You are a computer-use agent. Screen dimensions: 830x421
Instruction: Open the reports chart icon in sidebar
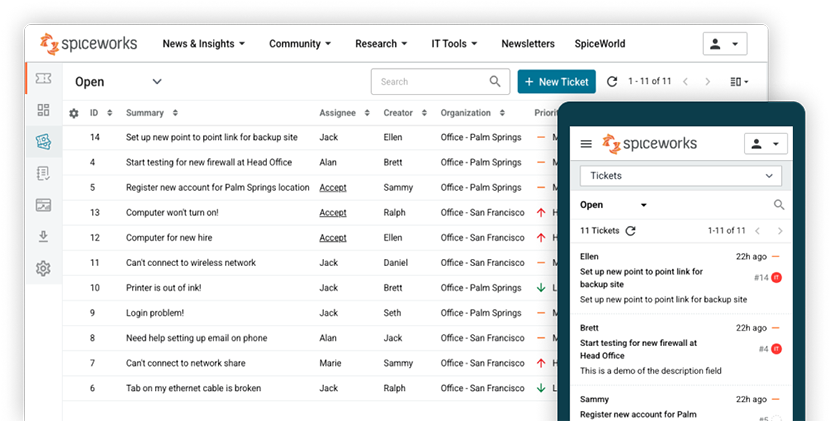[x=43, y=205]
